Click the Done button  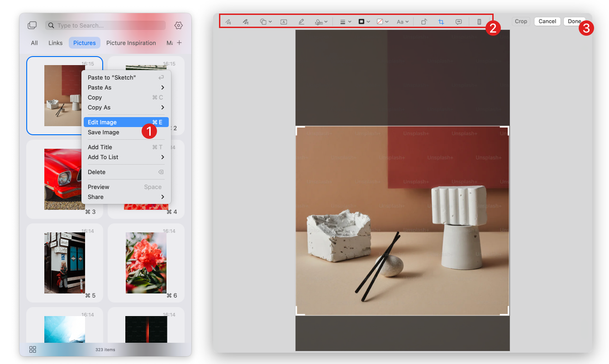(574, 21)
